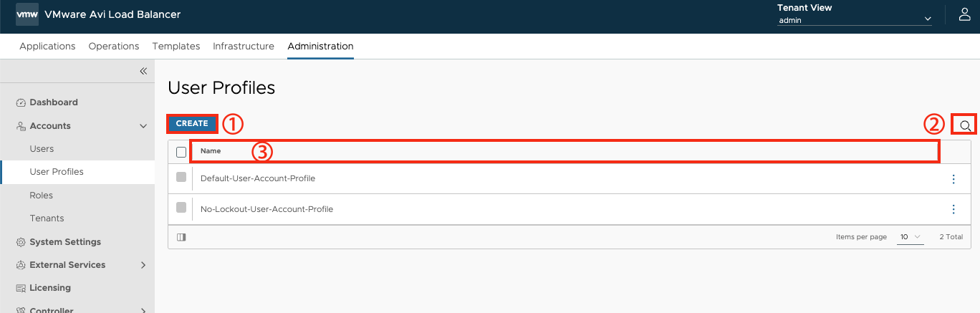Expand the Controller section chevron

tap(143, 310)
